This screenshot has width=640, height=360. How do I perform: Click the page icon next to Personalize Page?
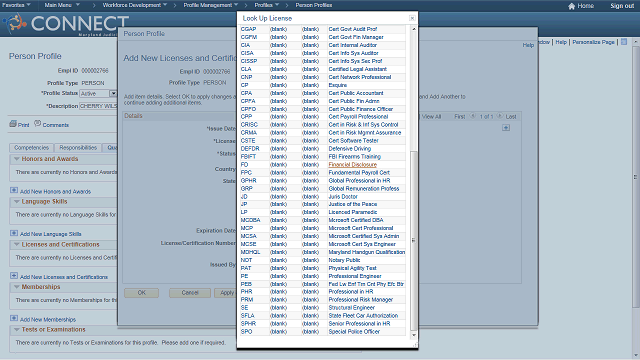(x=624, y=42)
